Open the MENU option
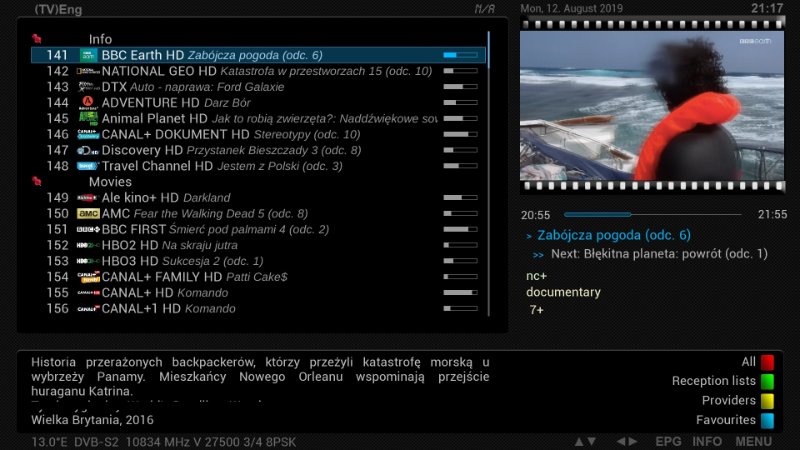800x450 pixels. [753, 441]
